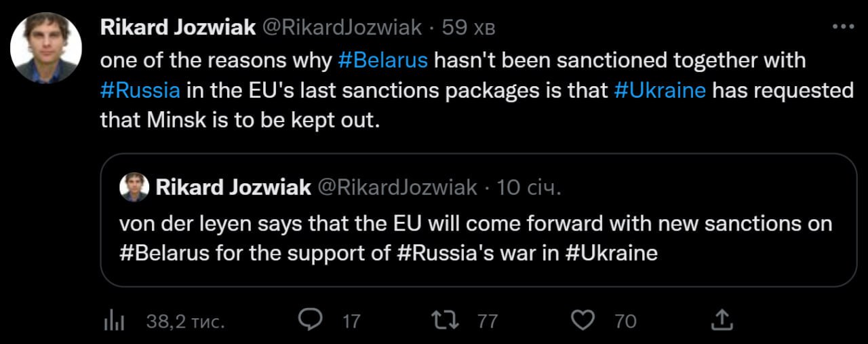Open the three-dot more options menu
This screenshot has width=868, height=344.
tap(842, 26)
